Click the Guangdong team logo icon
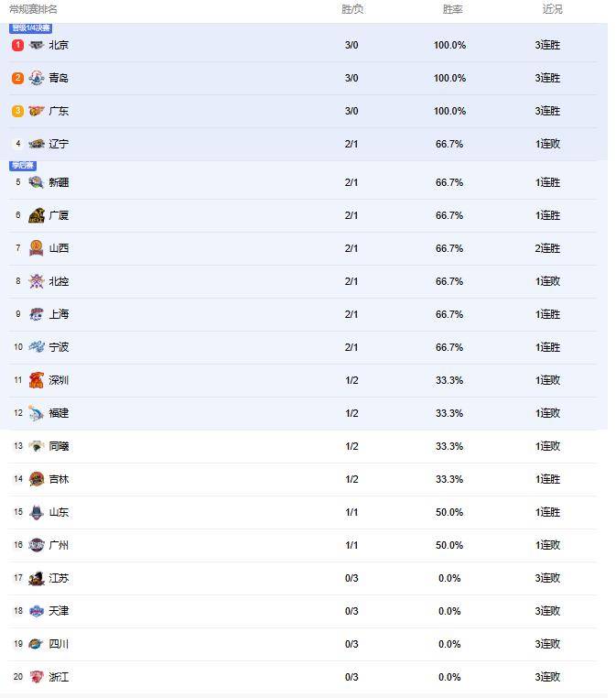The height and width of the screenshot is (698, 616). (37, 111)
